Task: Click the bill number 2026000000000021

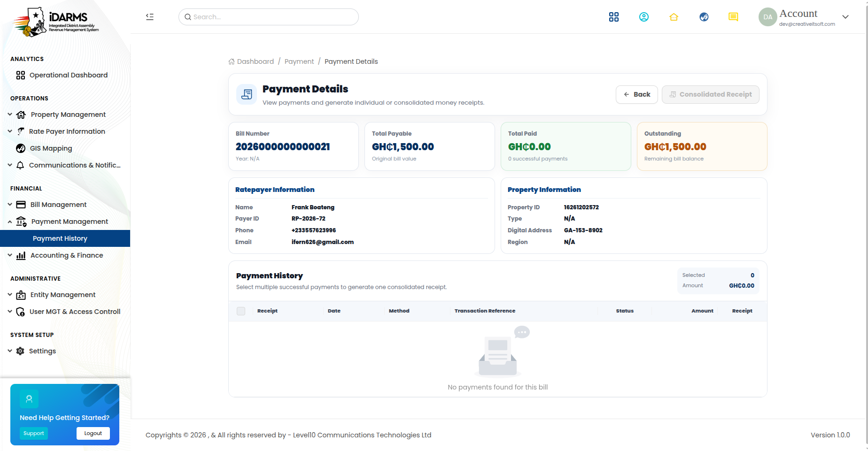Action: point(283,147)
